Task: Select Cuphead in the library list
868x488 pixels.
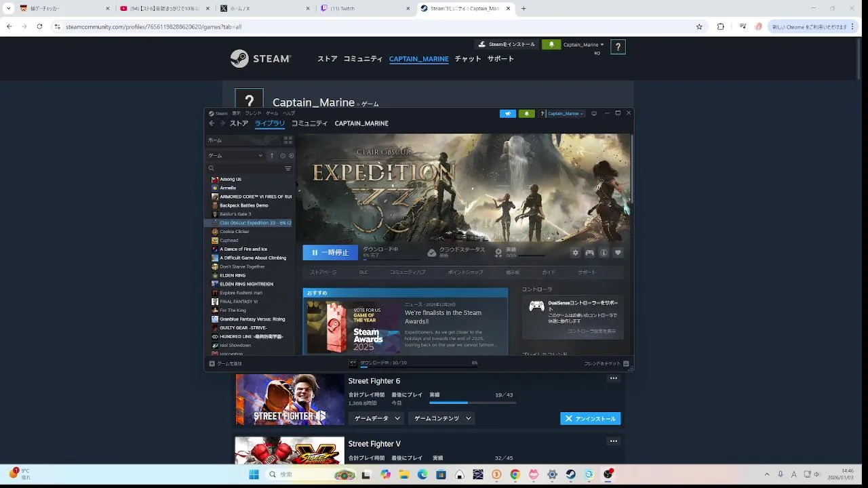Action: coord(229,241)
